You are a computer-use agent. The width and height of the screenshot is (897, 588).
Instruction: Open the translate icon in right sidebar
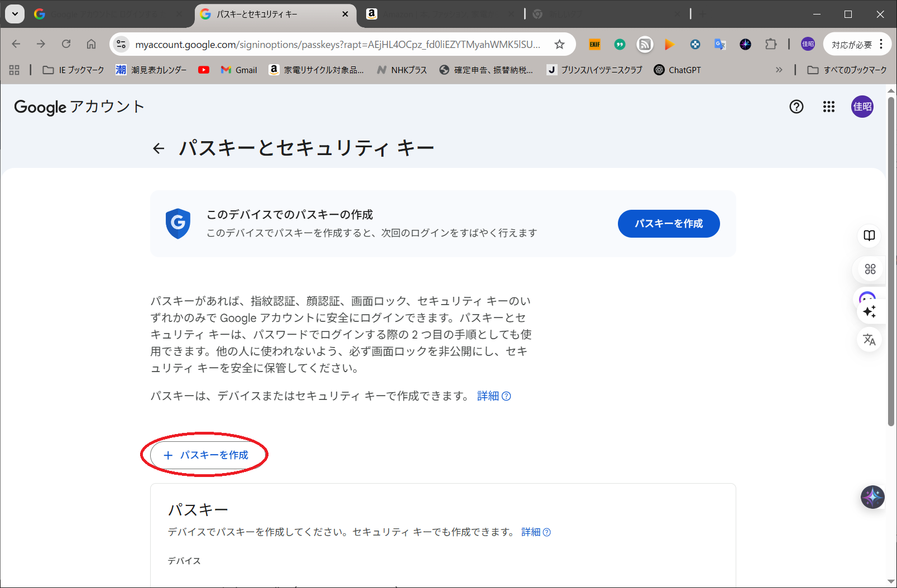click(869, 339)
